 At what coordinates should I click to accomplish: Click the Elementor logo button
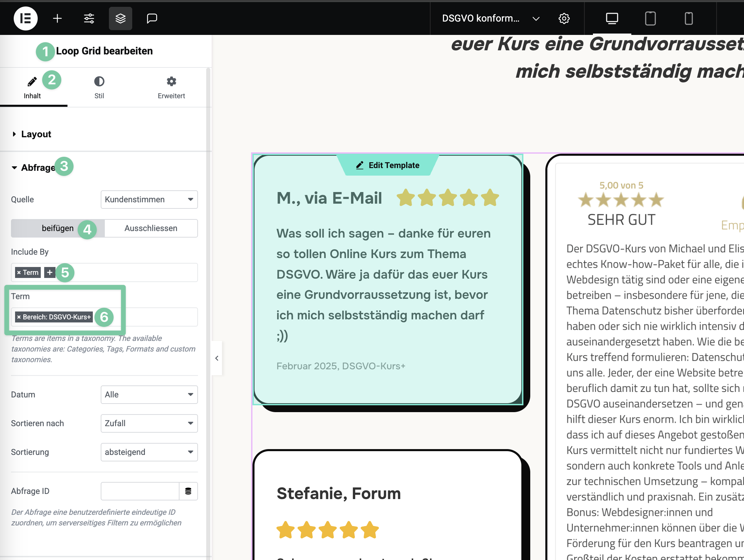click(26, 18)
